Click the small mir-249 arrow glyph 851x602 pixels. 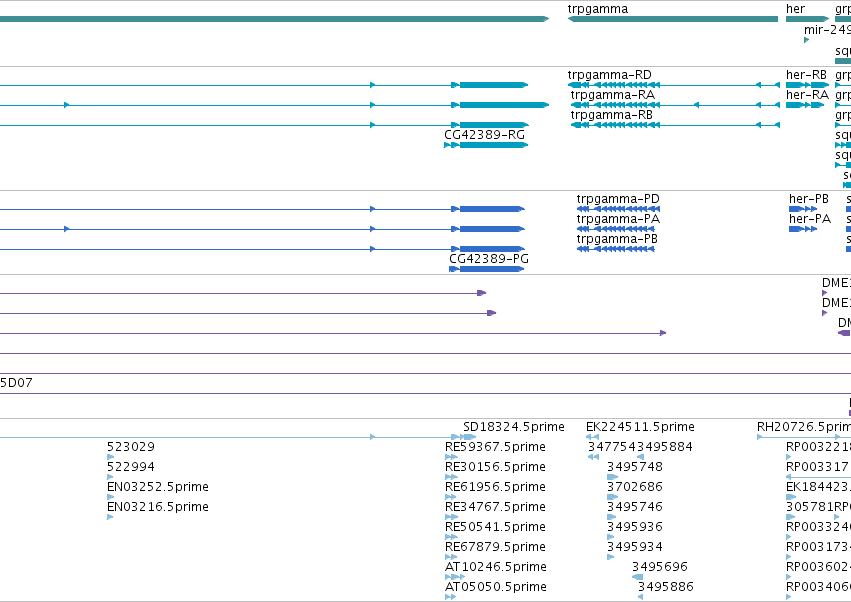[806, 40]
